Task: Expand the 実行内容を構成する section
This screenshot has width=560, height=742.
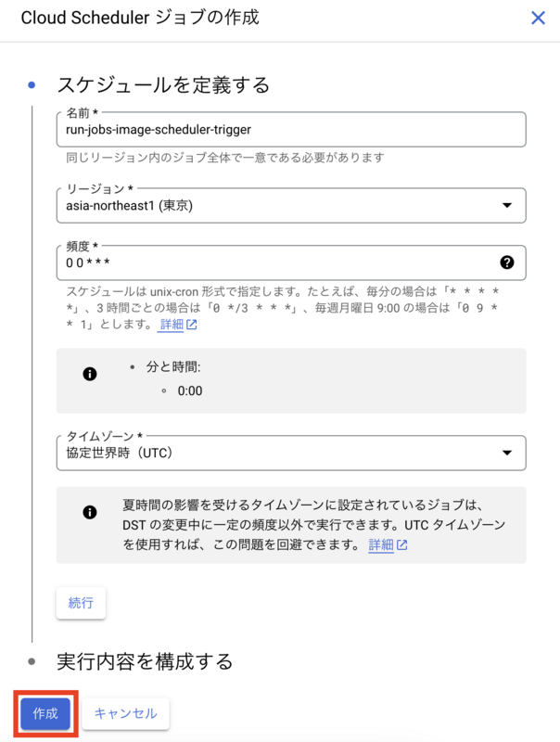Action: [x=144, y=661]
